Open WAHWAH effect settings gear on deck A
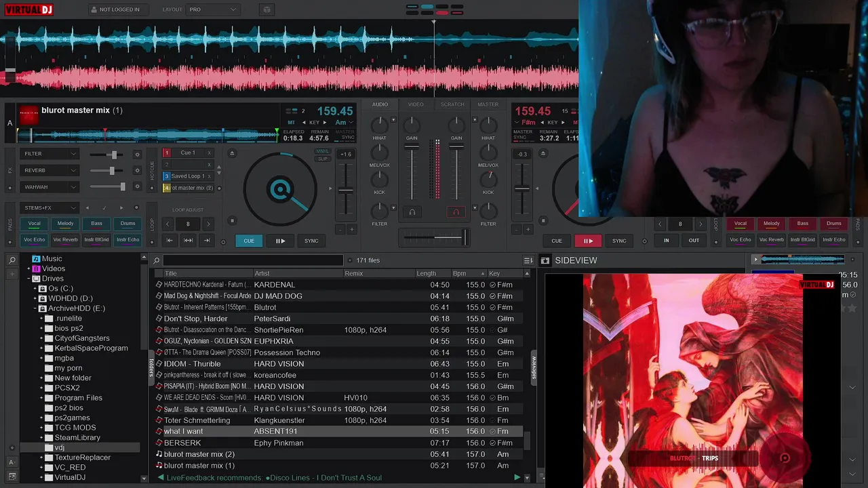Image resolution: width=868 pixels, height=488 pixels. click(137, 187)
